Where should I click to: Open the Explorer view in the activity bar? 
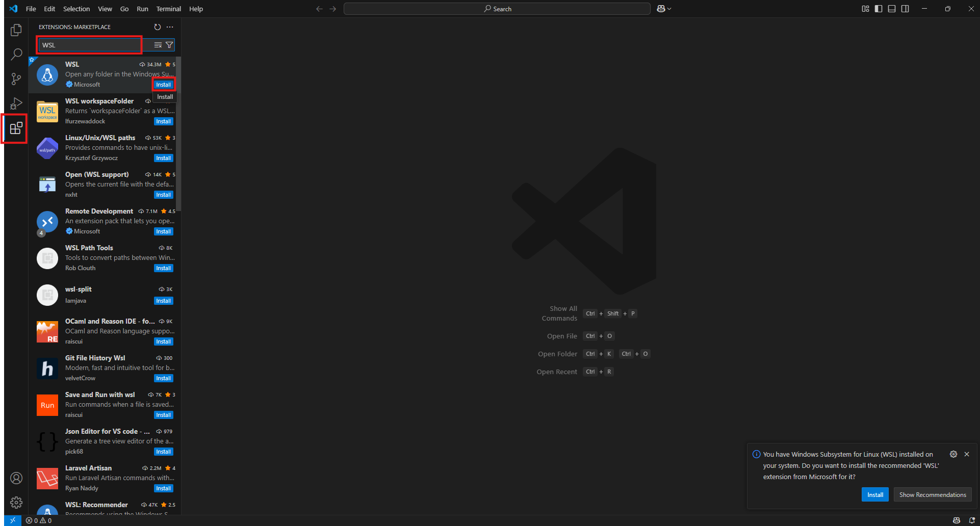pos(16,30)
